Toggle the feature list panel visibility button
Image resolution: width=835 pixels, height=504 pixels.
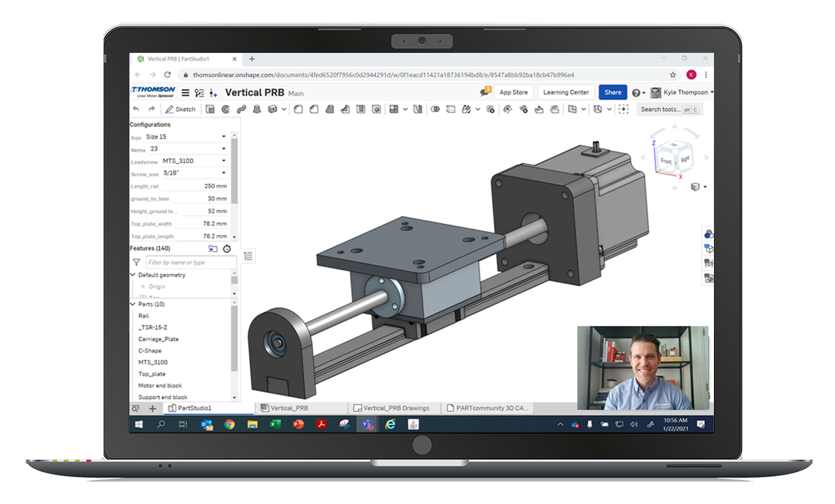coord(248,256)
